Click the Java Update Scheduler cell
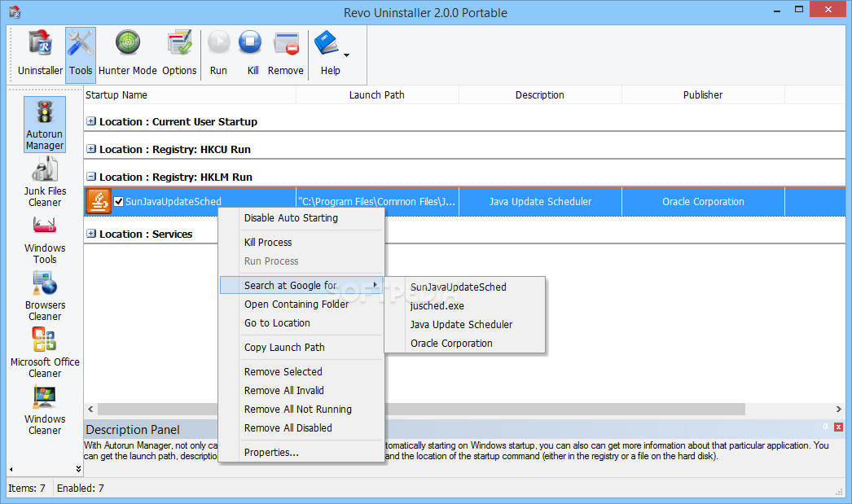This screenshot has width=852, height=504. (540, 201)
